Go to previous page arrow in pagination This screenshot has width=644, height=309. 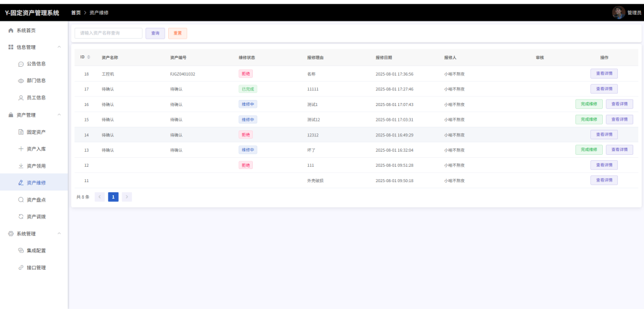pyautogui.click(x=100, y=197)
